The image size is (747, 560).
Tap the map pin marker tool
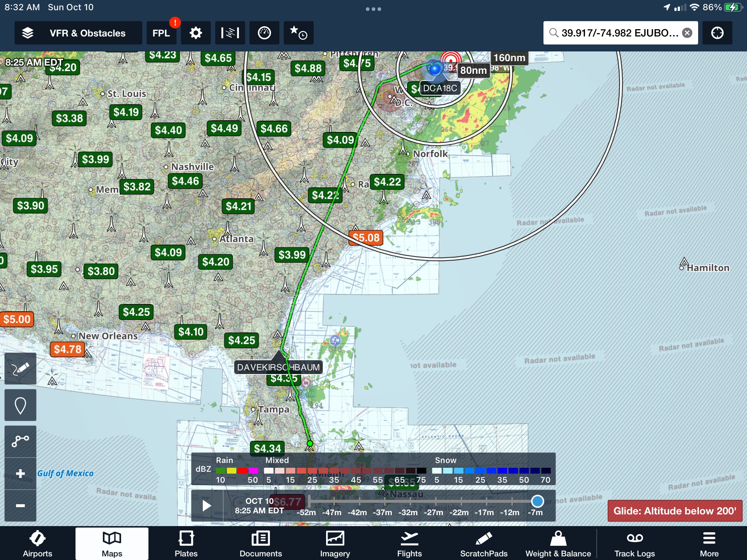[20, 405]
